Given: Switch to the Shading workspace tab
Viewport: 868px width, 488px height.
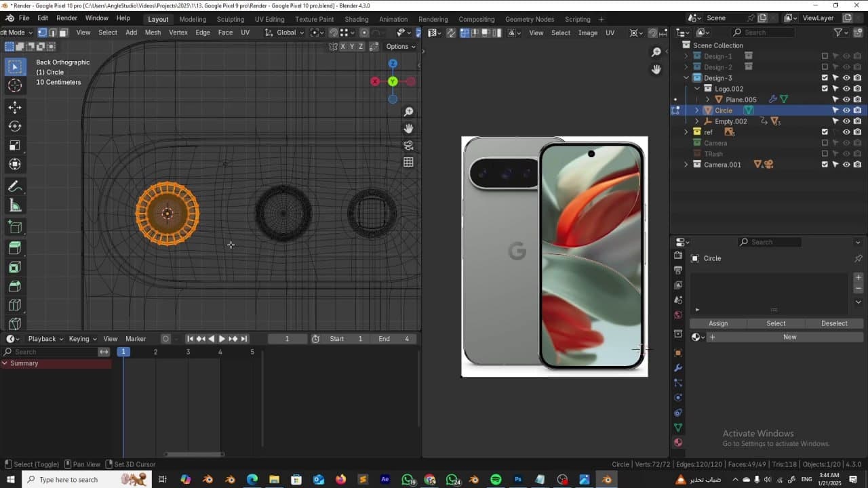Looking at the screenshot, I should point(357,19).
